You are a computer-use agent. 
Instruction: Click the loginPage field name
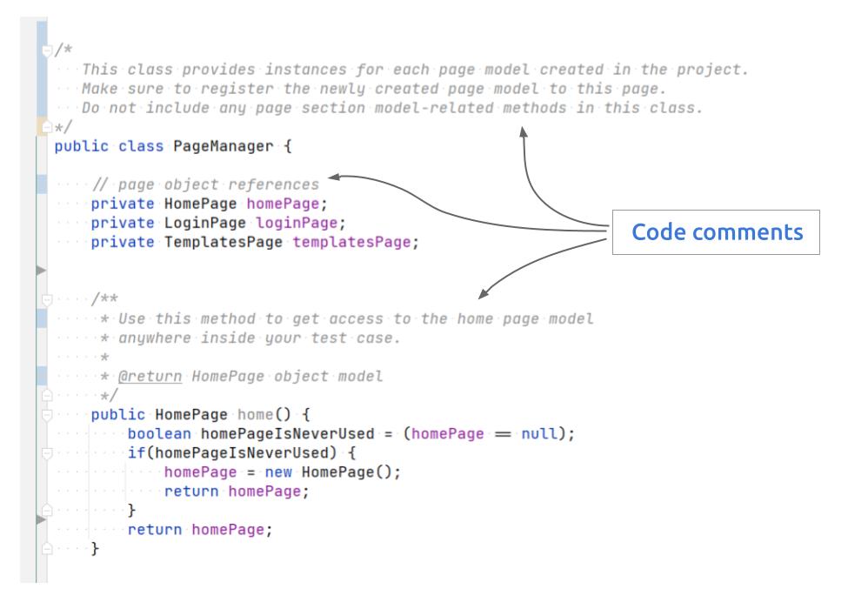coord(297,223)
